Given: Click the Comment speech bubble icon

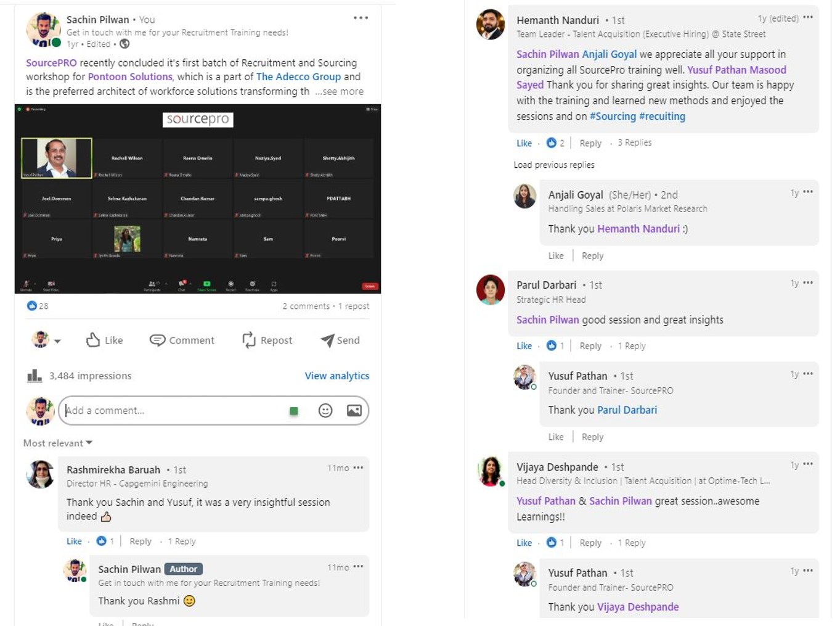Looking at the screenshot, I should tap(158, 340).
